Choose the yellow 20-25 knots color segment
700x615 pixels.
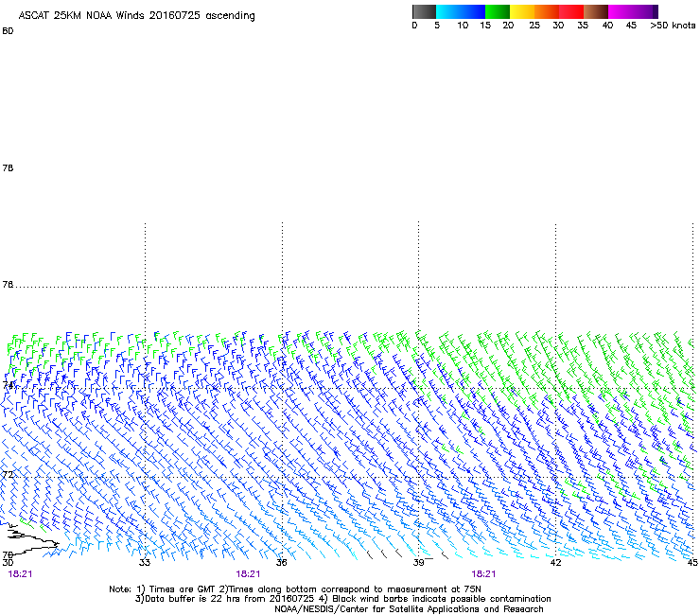pyautogui.click(x=522, y=11)
